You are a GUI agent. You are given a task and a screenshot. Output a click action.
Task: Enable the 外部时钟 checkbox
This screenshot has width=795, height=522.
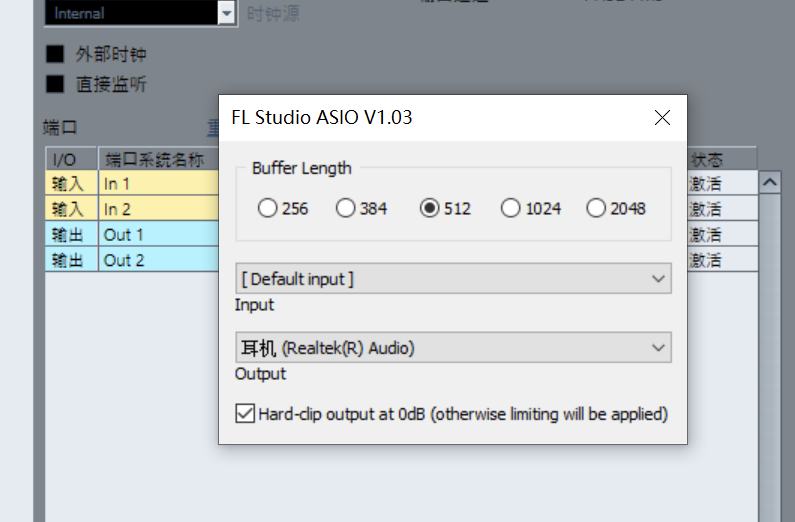coord(55,54)
